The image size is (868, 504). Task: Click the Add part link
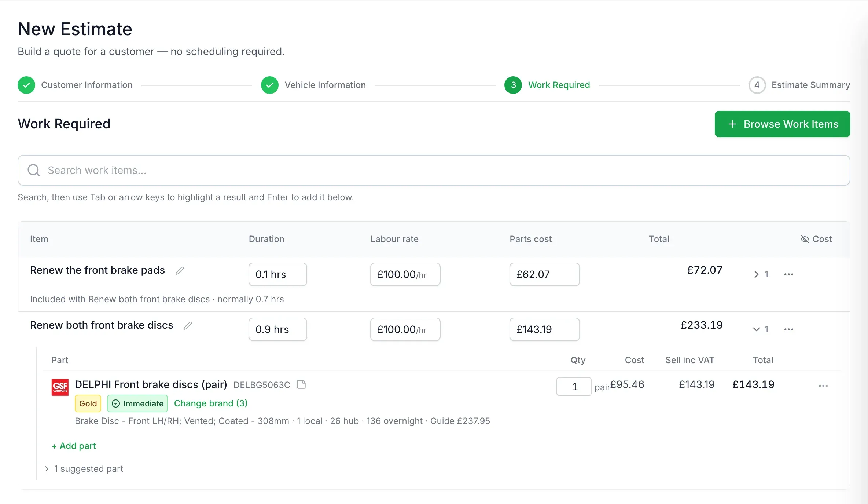[74, 446]
